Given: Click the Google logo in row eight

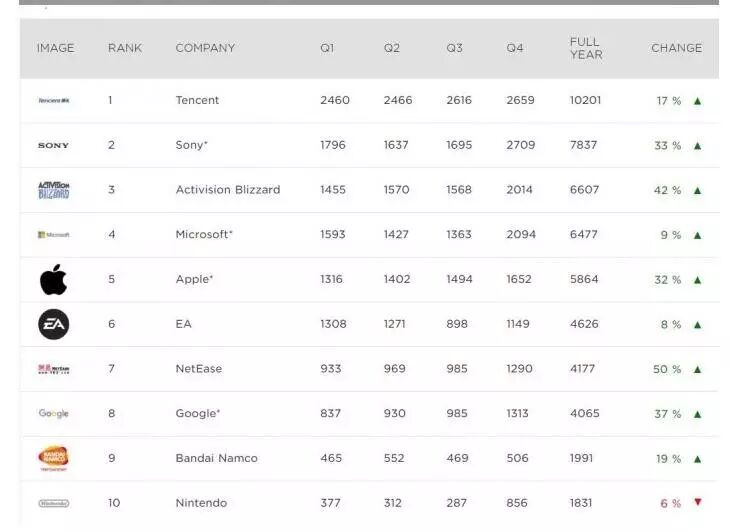Looking at the screenshot, I should 54,413.
